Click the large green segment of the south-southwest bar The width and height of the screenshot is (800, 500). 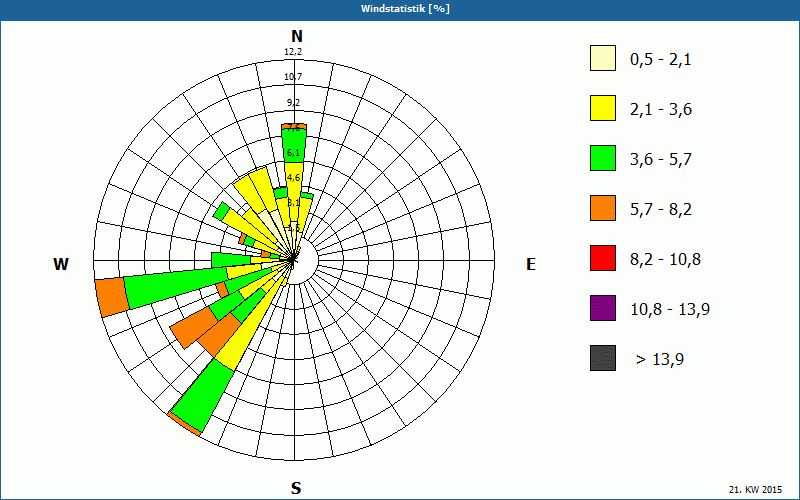[205, 394]
